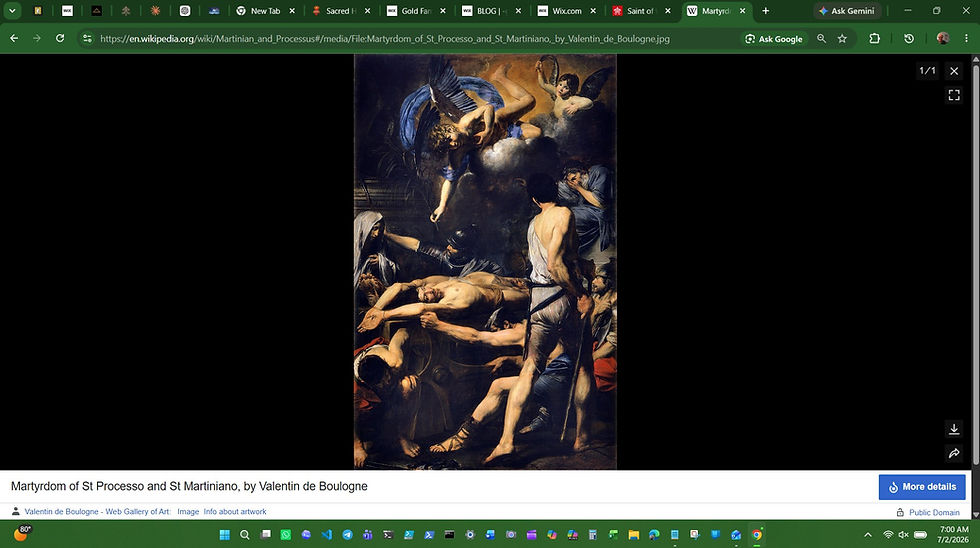View site information icon in address bar
This screenshot has width=980, height=548.
pyautogui.click(x=88, y=38)
